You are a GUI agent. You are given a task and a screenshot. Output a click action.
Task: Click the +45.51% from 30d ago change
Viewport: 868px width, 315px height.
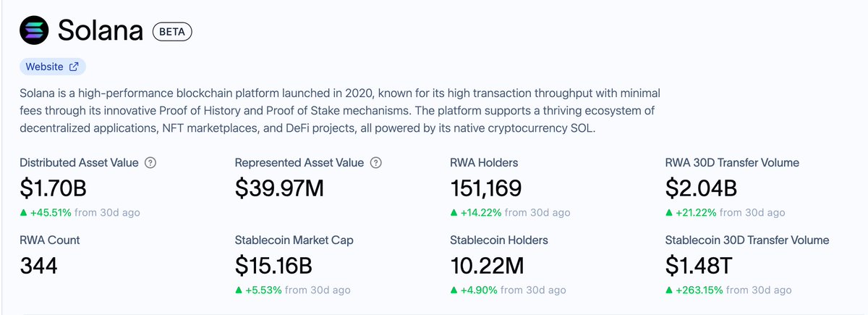click(80, 212)
